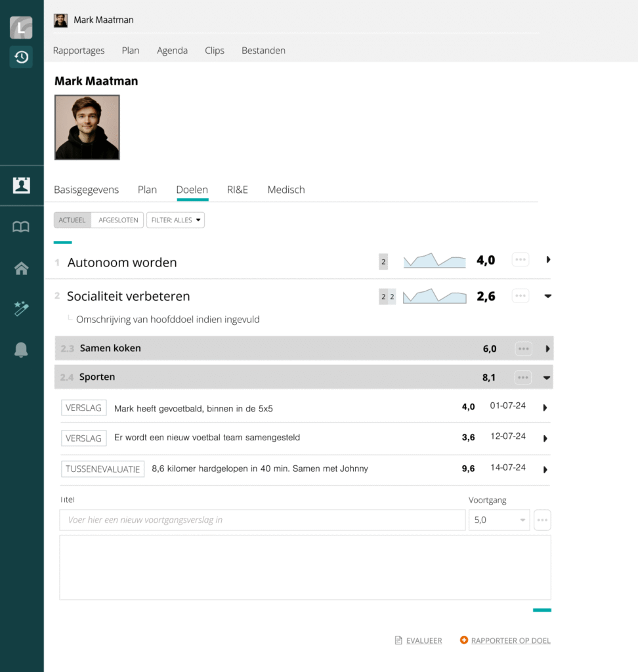Open options menu for Autonoom worden goal

click(521, 260)
